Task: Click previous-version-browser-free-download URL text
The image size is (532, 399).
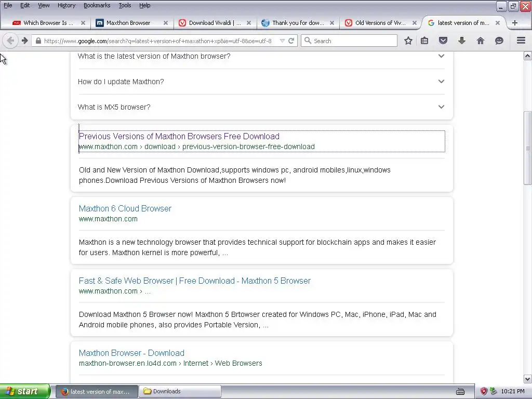Action: (248, 147)
